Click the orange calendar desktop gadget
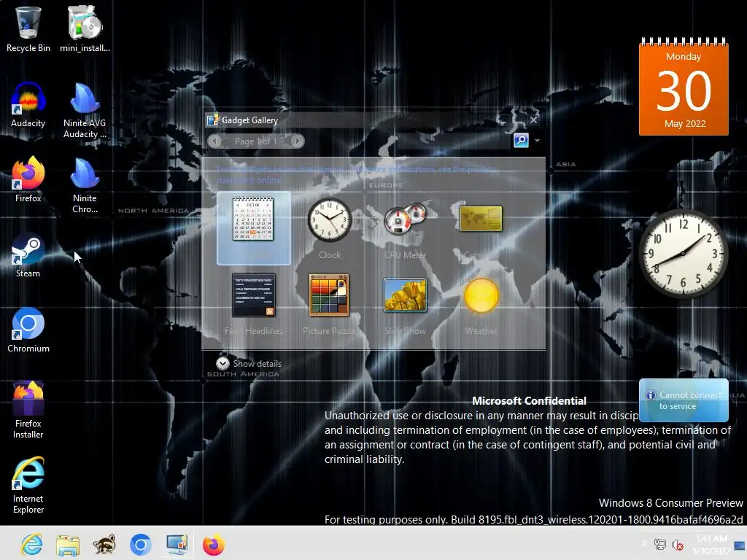747x560 pixels. point(683,87)
